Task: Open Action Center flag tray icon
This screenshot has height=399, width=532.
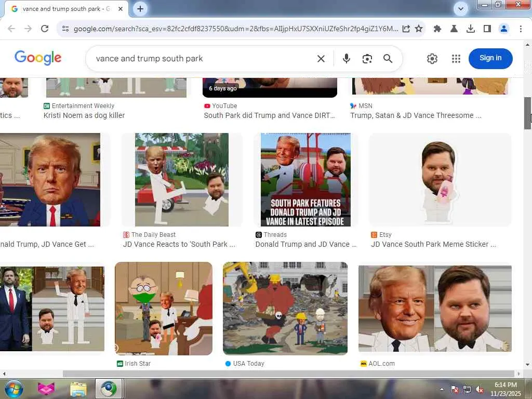Action: click(x=455, y=389)
